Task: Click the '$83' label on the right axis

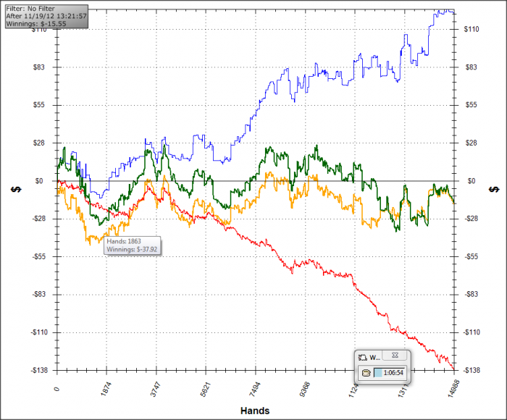Action: point(471,67)
